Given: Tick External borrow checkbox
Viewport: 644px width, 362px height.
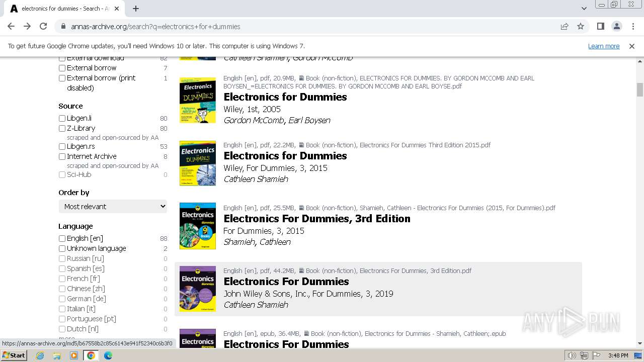Looking at the screenshot, I should 62,68.
